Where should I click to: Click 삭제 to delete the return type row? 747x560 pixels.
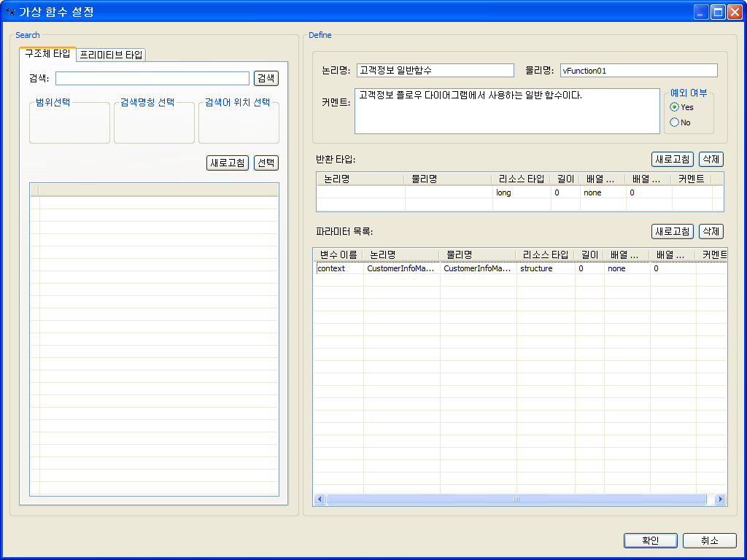710,158
